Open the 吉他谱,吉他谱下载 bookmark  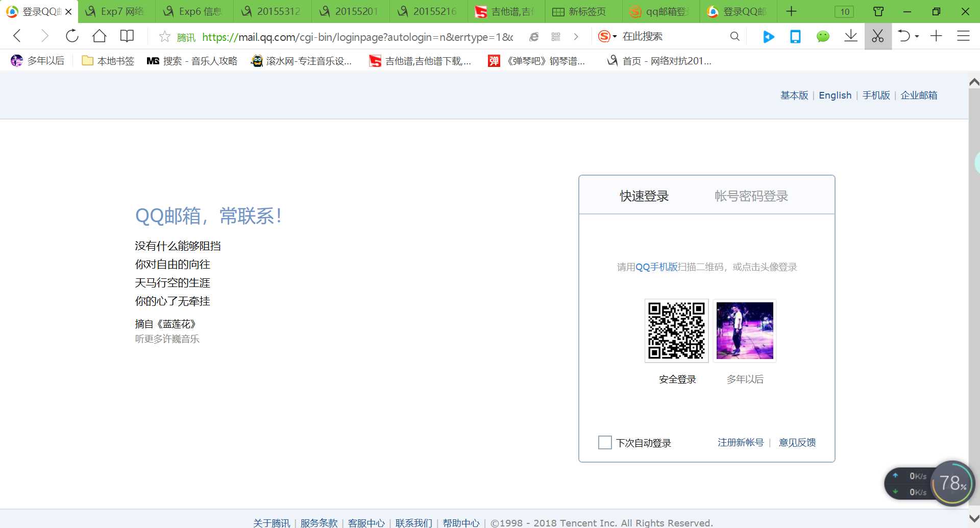click(x=420, y=61)
